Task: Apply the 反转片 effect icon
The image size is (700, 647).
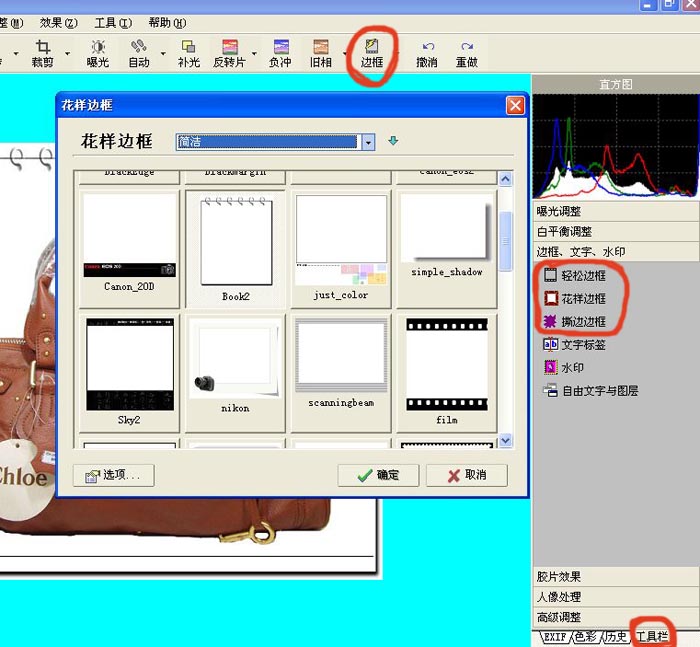Action: [229, 54]
